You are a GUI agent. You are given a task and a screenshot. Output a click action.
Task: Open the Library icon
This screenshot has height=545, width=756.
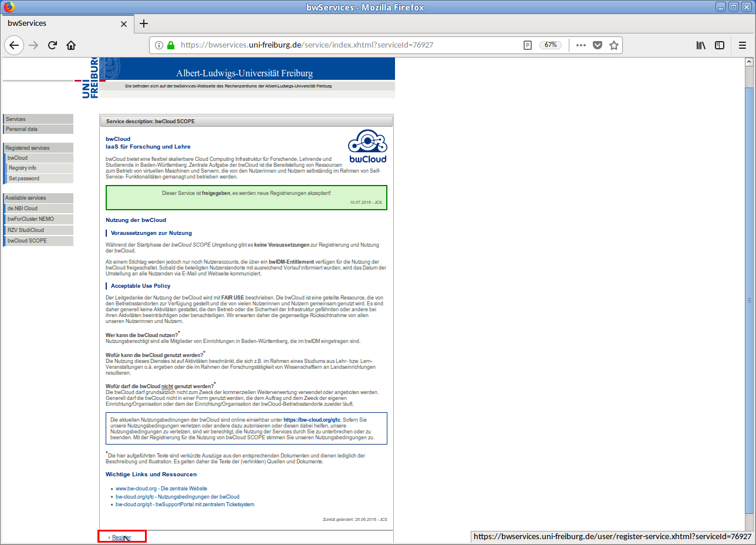point(701,45)
